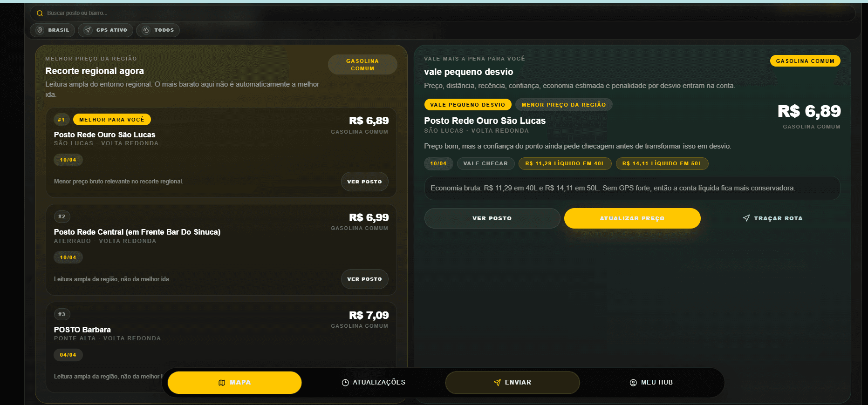
Task: Click the R$ 6,89 price in the #1 card
Action: tap(369, 121)
